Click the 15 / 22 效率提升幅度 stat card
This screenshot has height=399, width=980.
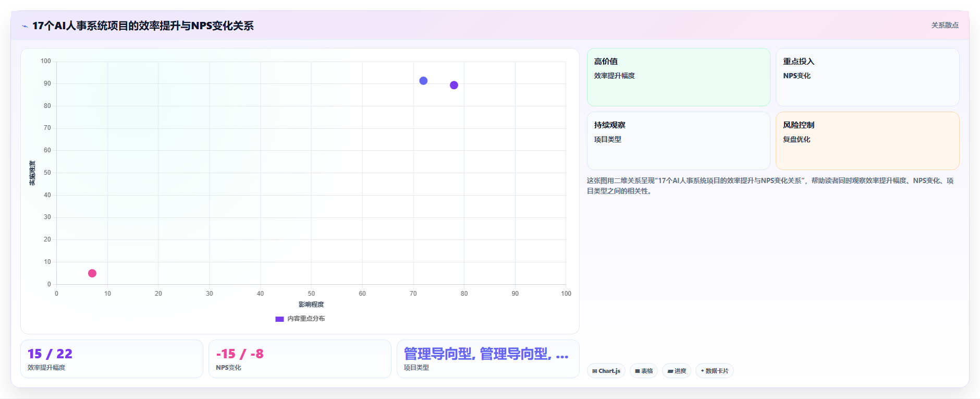pyautogui.click(x=112, y=359)
